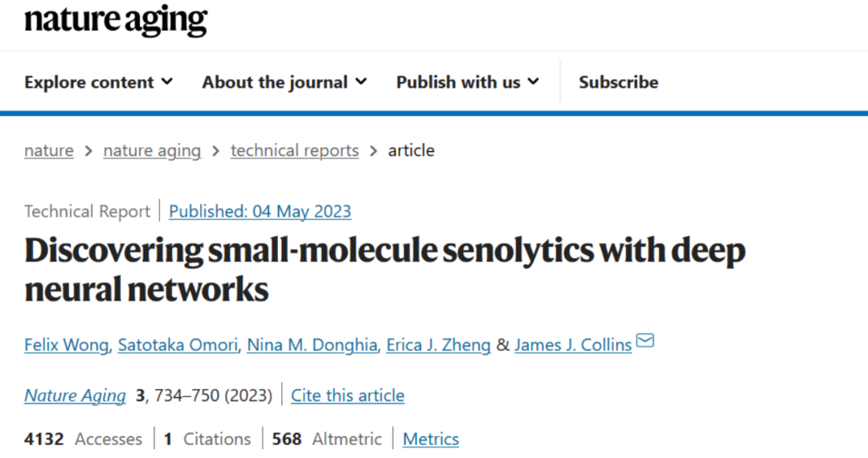The height and width of the screenshot is (458, 868).
Task: Open the Publish with us menu
Action: point(467,82)
